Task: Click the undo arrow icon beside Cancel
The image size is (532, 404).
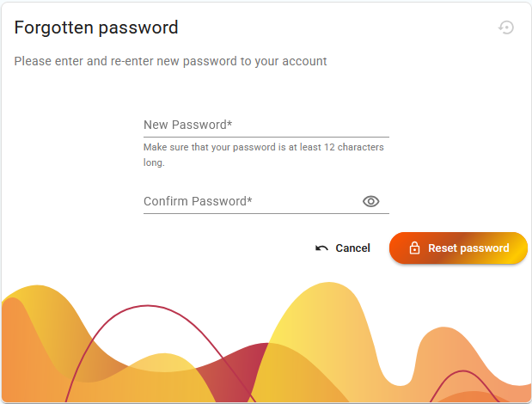Action: [321, 248]
